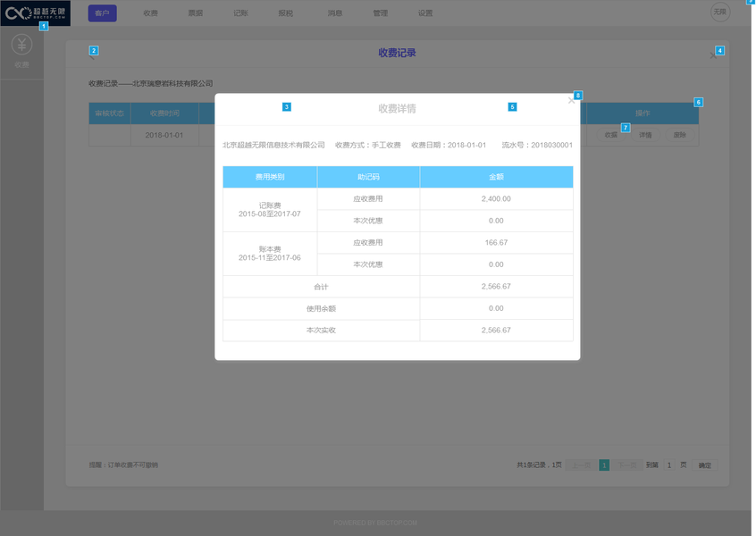This screenshot has height=536, width=756.
Task: Select the 账本费 2015-11至2017-06 cell
Action: point(270,254)
